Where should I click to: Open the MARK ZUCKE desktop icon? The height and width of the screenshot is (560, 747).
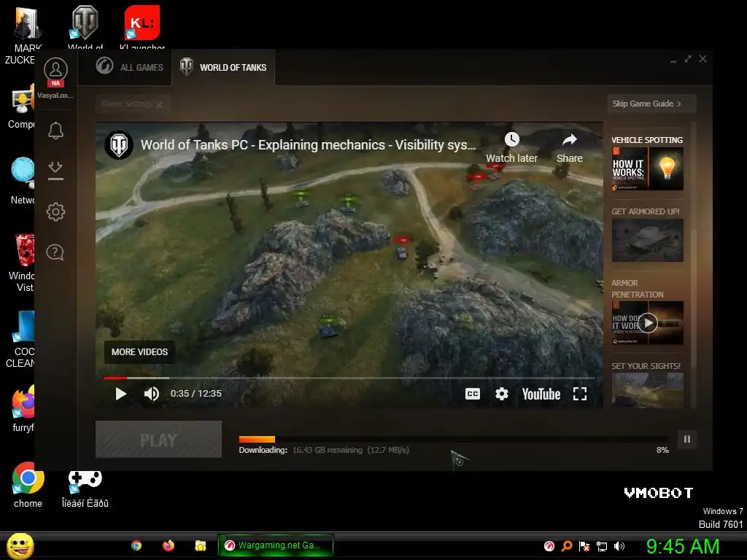click(23, 34)
